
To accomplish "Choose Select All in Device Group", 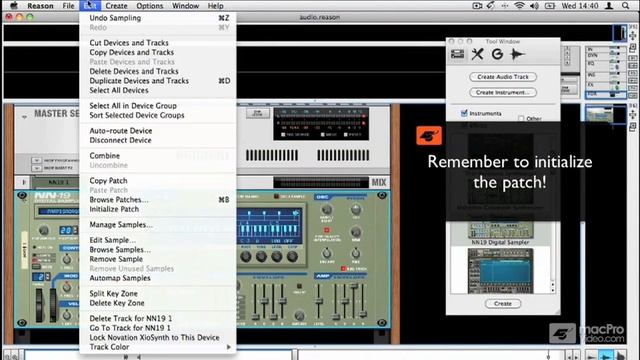I will [158, 106].
